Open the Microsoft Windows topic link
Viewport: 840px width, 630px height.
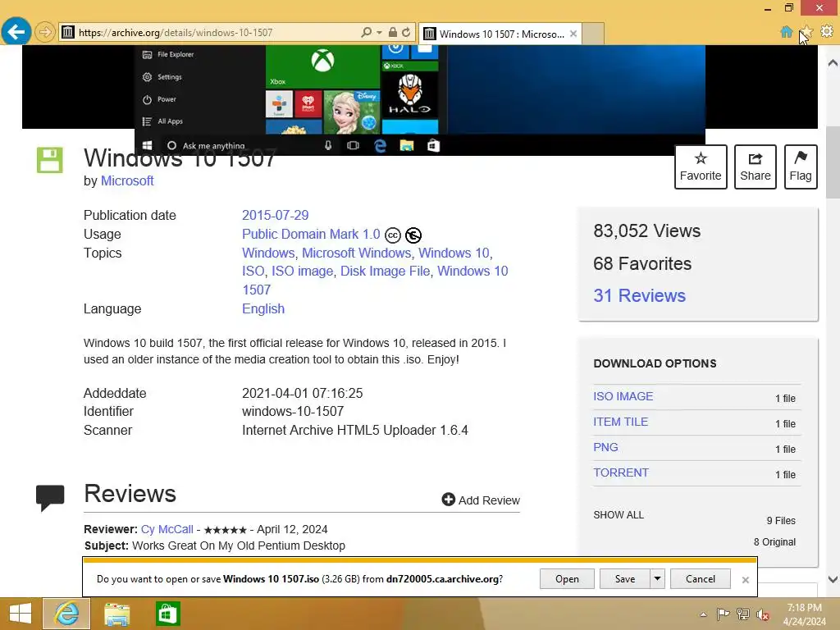(356, 253)
